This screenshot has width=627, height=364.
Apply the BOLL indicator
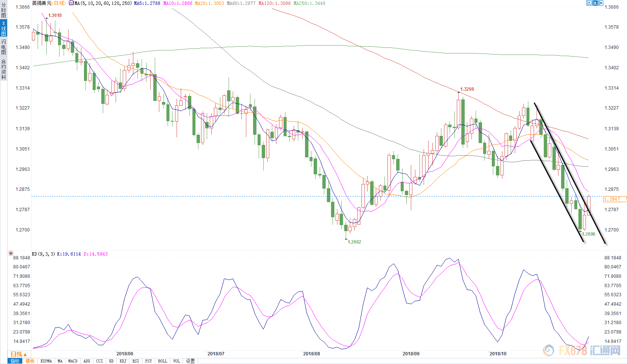[x=162, y=361]
